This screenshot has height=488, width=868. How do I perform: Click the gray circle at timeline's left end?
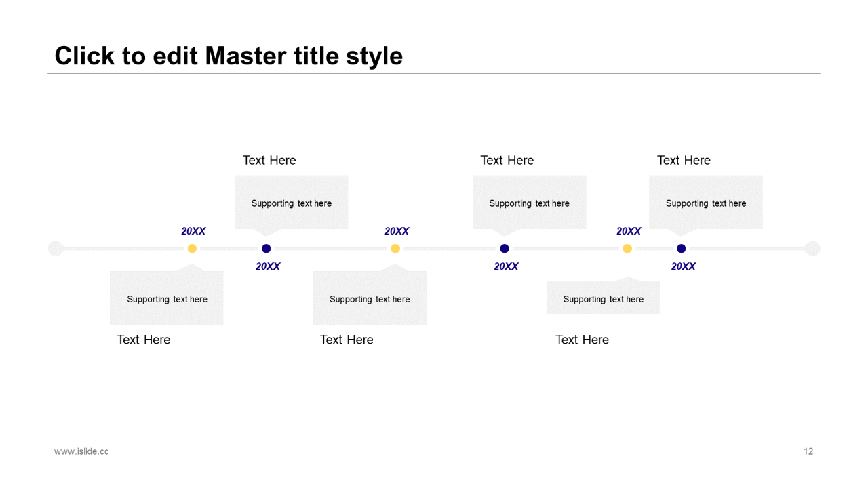click(56, 249)
